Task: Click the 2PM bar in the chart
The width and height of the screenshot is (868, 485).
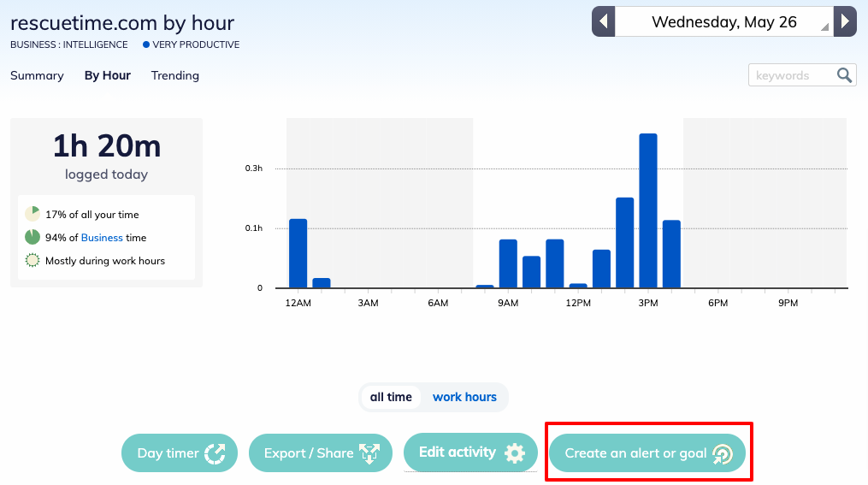Action: coord(625,243)
